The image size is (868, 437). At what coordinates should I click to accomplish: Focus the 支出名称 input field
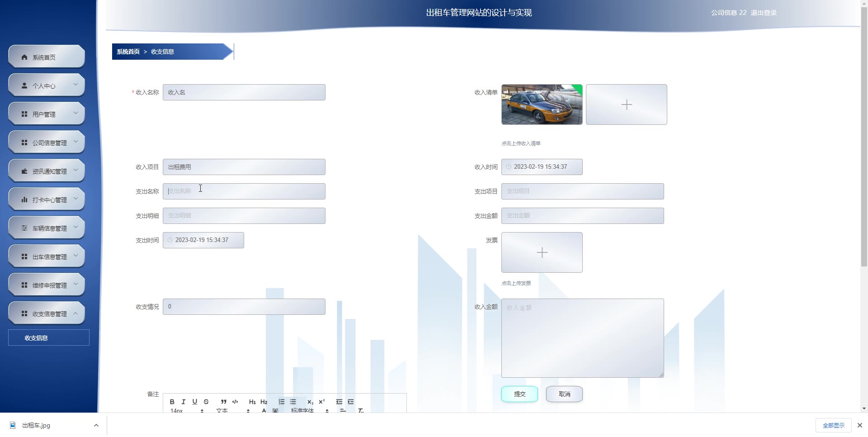(x=244, y=191)
